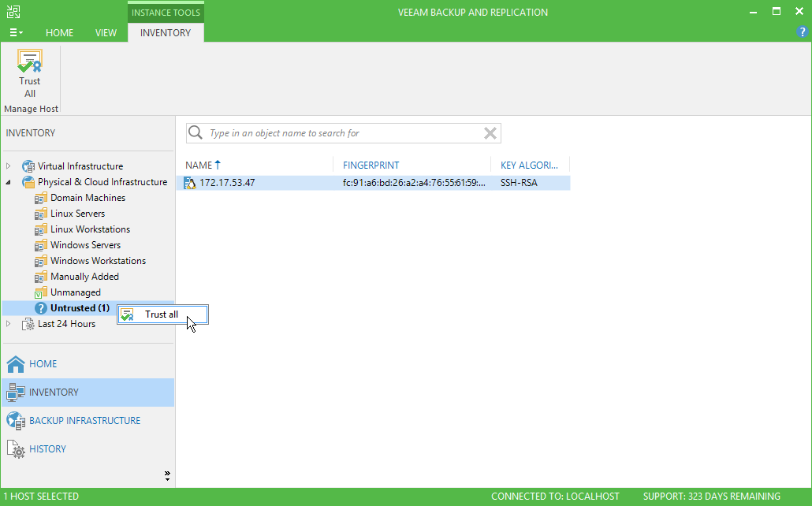812x506 pixels.
Task: Switch to the VIEW ribbon tab
Action: coord(106,32)
